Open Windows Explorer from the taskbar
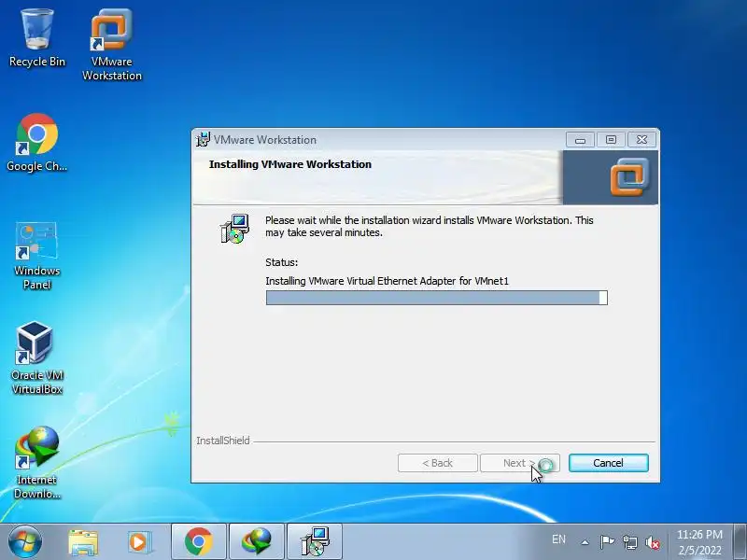Screen dimensions: 747x560 click(83, 542)
